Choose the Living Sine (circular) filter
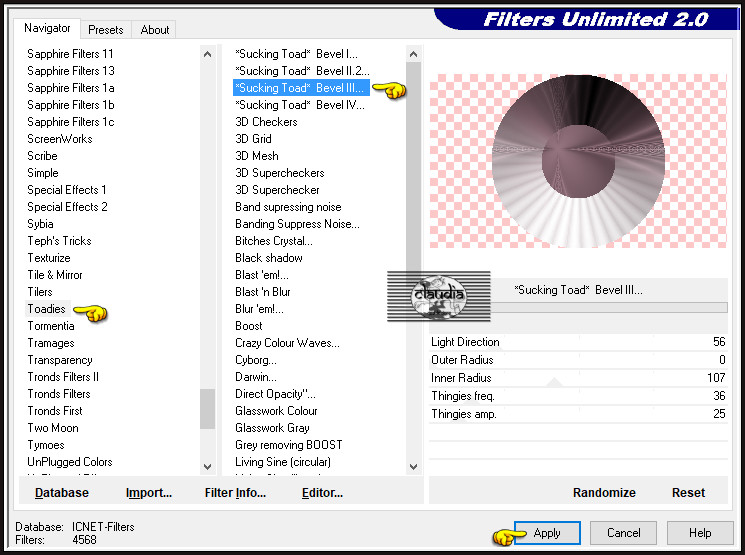This screenshot has height=555, width=745. 283,462
